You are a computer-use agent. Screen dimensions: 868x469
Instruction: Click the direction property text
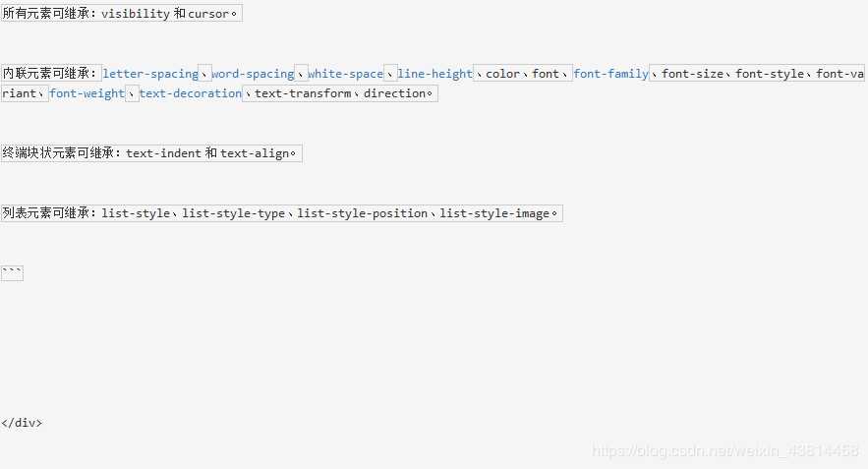click(394, 93)
